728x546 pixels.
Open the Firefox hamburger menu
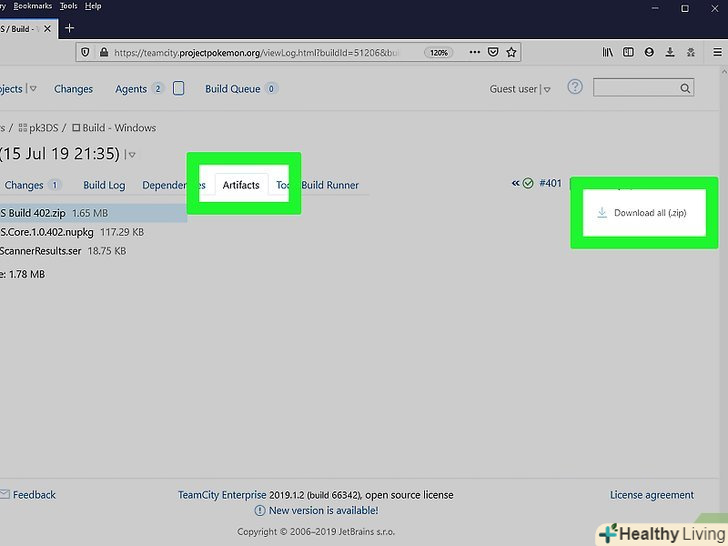coord(717,52)
